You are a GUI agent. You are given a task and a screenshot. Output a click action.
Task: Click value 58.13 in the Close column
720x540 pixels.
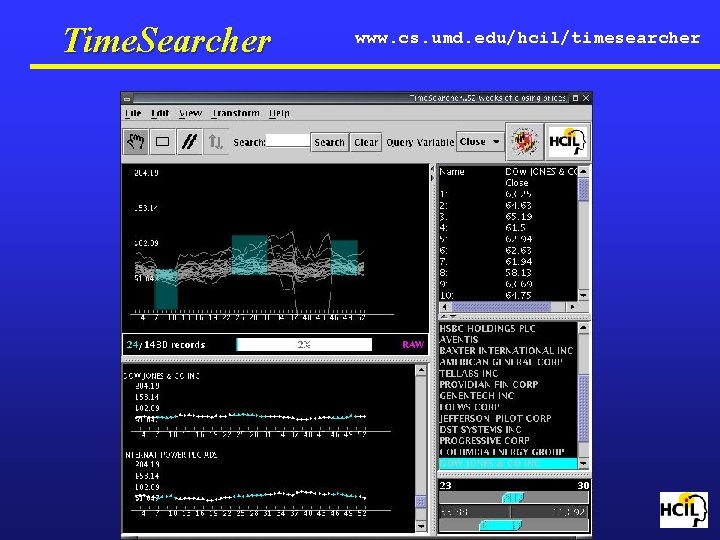(x=518, y=273)
